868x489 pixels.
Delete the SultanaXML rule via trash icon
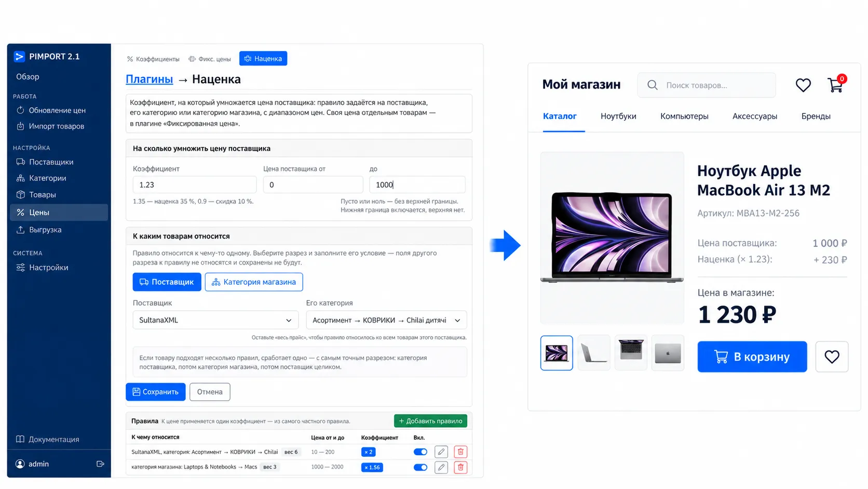tap(460, 452)
